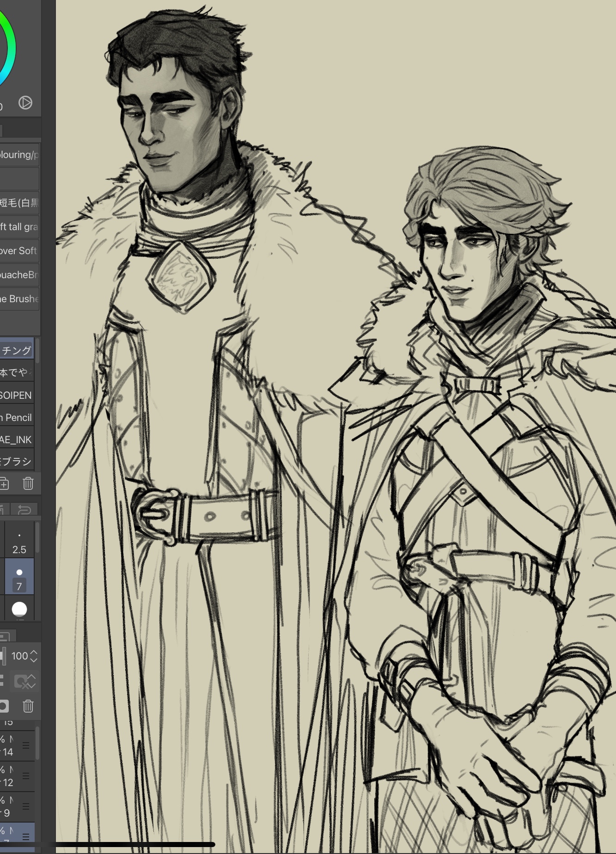
Task: Open the 'ft tall gra' brush group
Action: (x=19, y=227)
